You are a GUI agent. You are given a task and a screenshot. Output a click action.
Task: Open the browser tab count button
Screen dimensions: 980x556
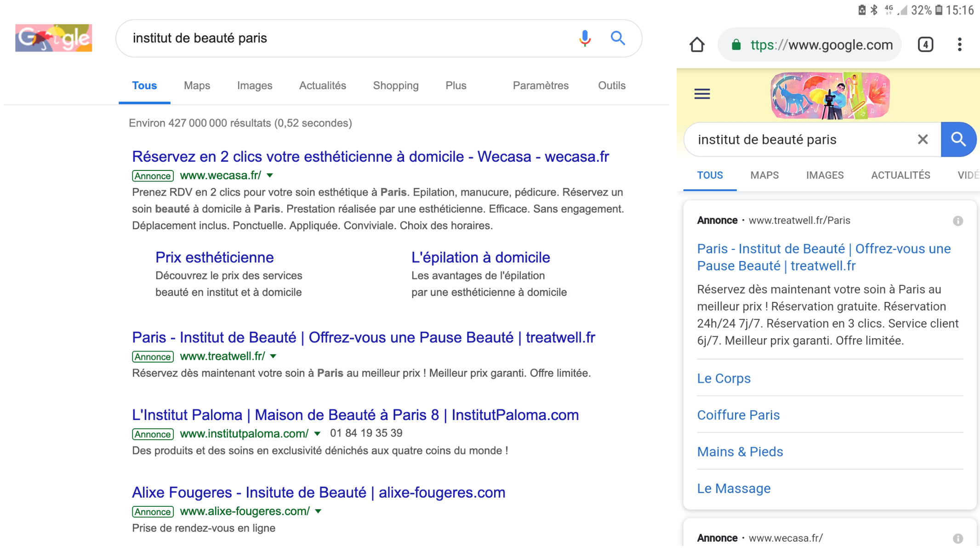click(925, 45)
